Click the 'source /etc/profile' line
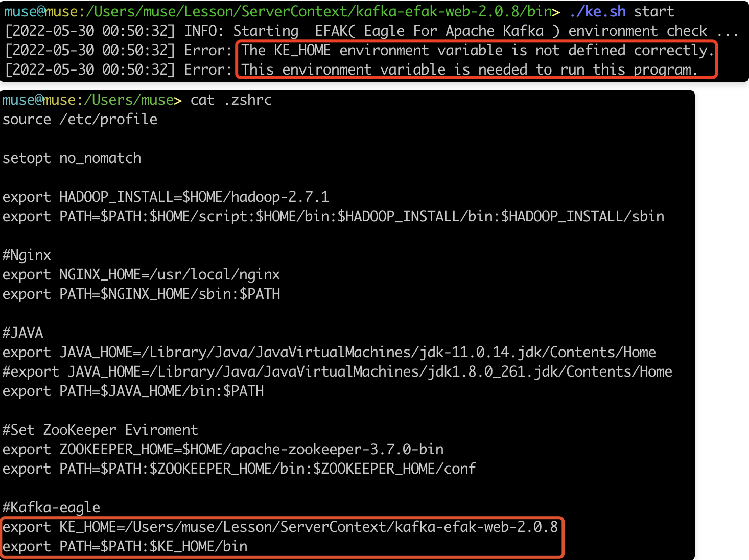The width and height of the screenshot is (749, 560). [x=80, y=119]
